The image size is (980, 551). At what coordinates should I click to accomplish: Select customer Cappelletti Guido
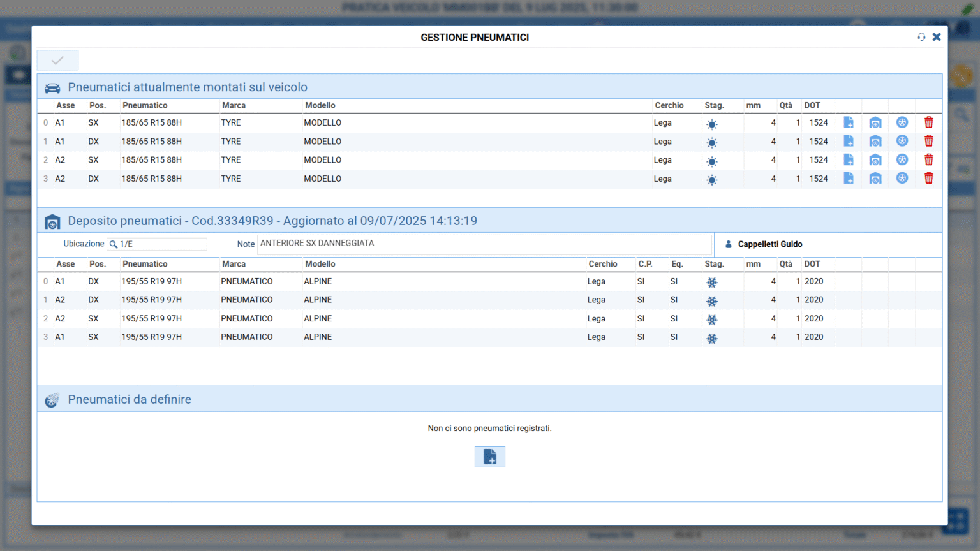click(769, 244)
